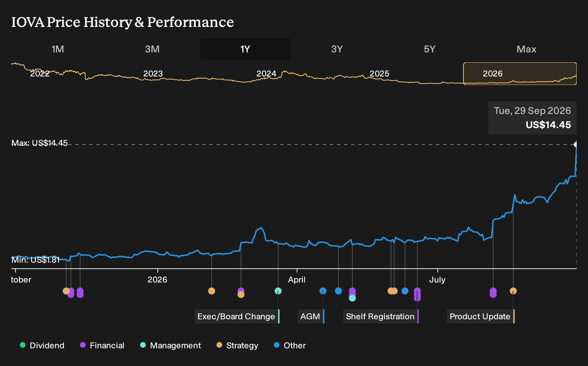Click the blue Other event dot above AGM

323,291
